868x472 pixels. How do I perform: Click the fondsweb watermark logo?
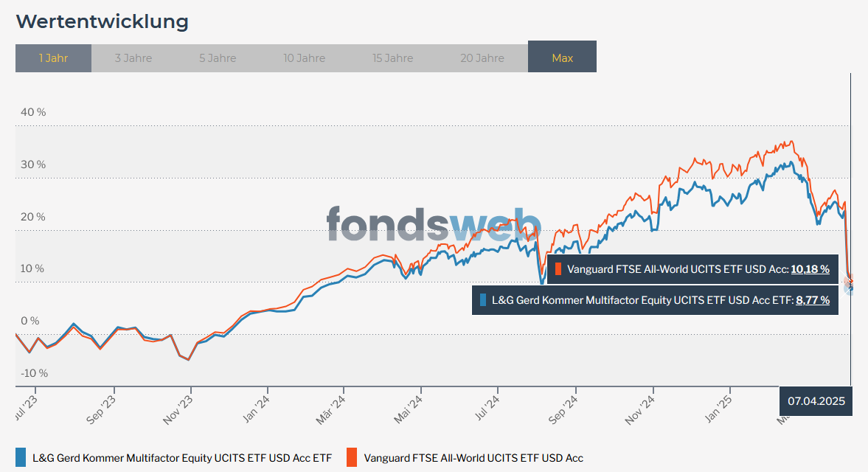[434, 223]
